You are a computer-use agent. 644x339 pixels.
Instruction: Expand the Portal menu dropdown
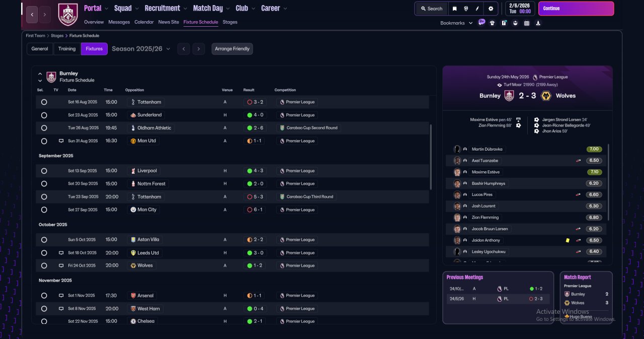click(x=107, y=9)
